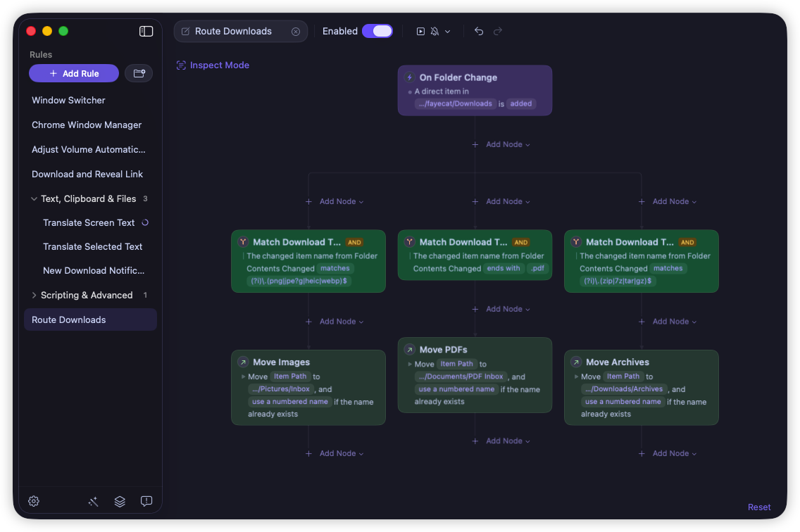Undo the last change
The width and height of the screenshot is (800, 532).
(x=479, y=31)
